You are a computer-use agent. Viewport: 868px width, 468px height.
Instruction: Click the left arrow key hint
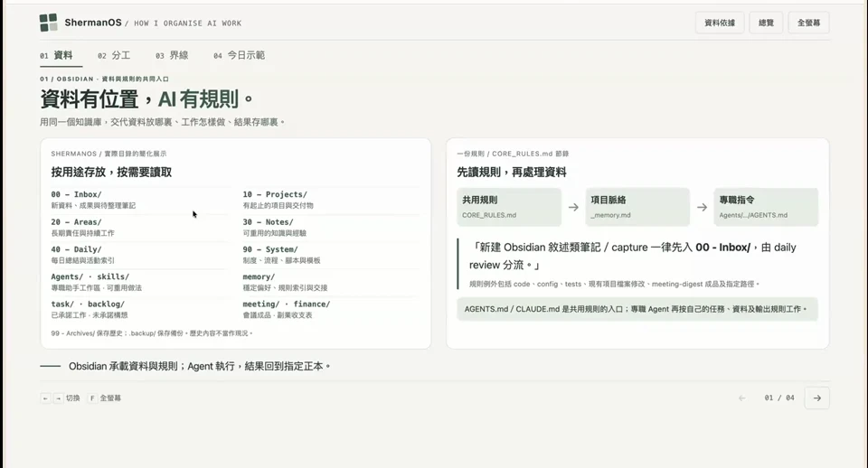[x=45, y=398]
